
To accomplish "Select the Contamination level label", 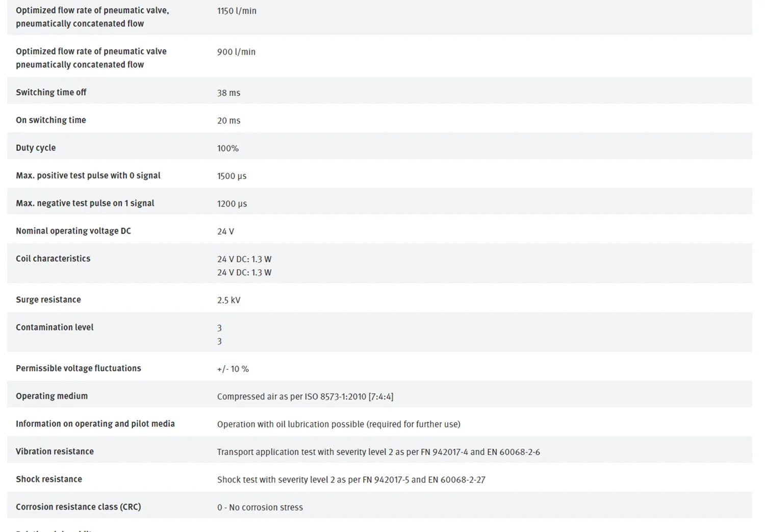I will (55, 327).
